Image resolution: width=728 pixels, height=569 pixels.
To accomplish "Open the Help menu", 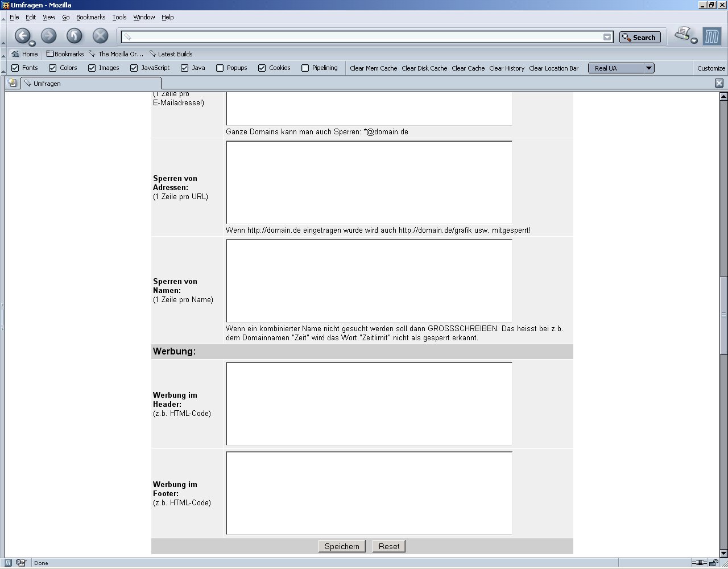I will click(167, 17).
